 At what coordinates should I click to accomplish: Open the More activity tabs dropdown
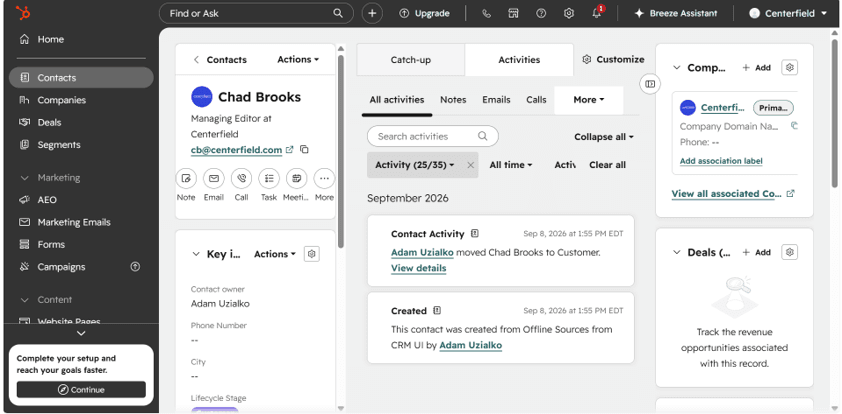coord(589,100)
